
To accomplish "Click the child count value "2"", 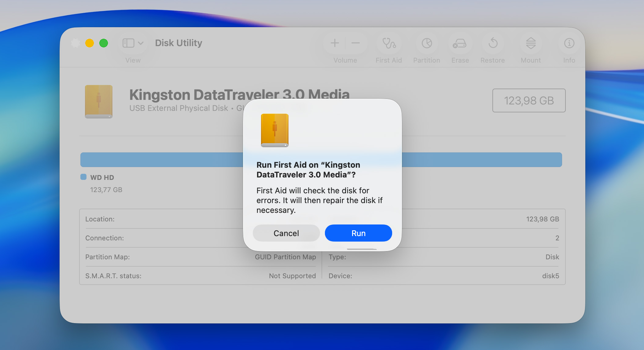I will [x=557, y=238].
